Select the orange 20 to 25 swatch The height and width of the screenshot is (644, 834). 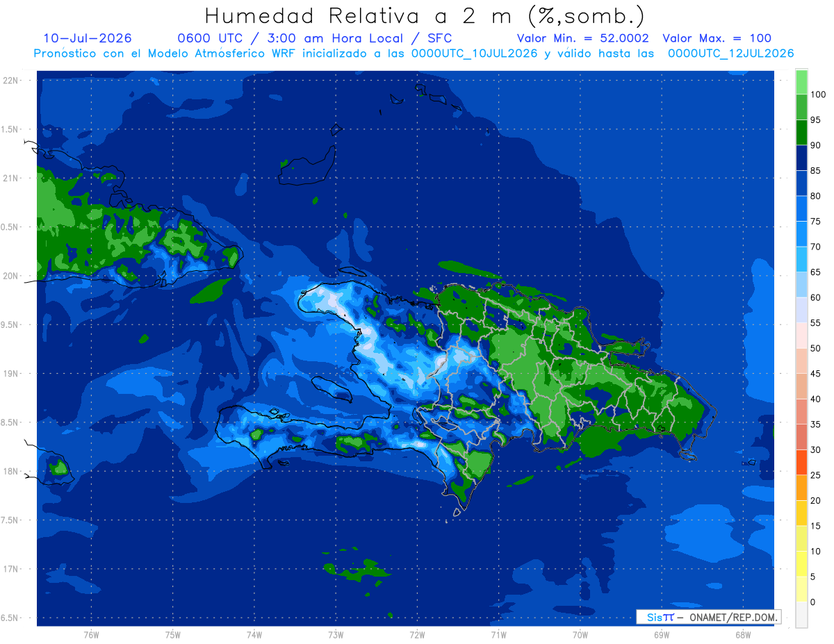coord(801,488)
